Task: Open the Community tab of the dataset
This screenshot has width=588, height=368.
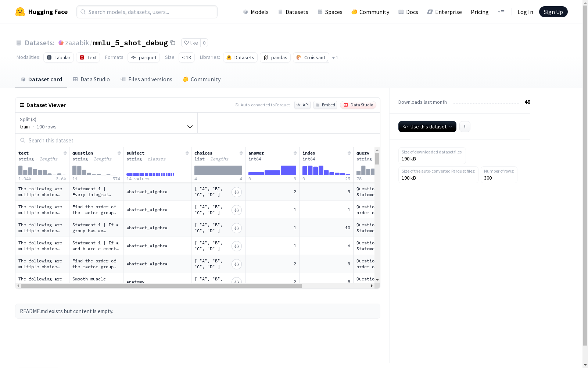Action: (x=202, y=79)
